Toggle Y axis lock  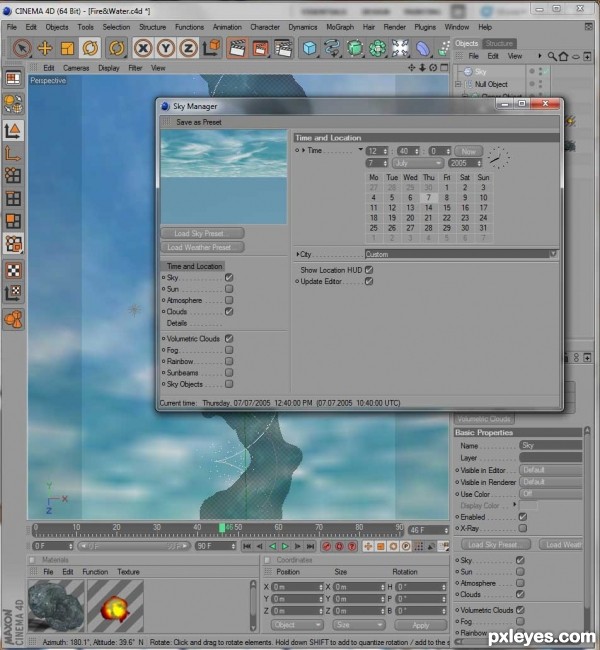click(165, 48)
